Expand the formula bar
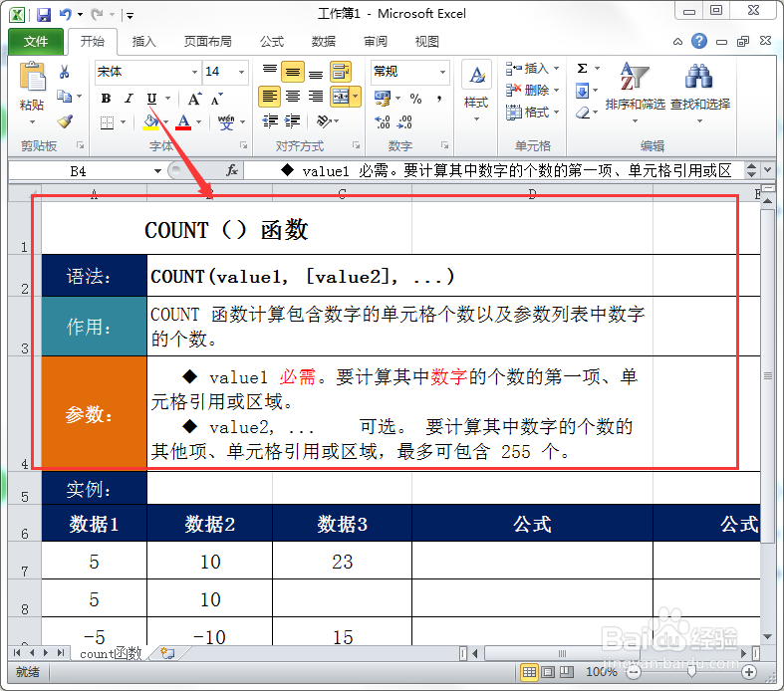This screenshot has height=691, width=784. (768, 170)
